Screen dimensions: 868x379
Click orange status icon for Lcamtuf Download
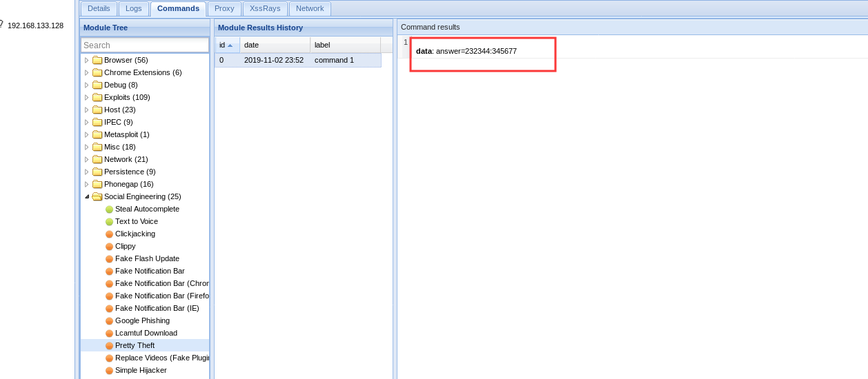coord(109,333)
